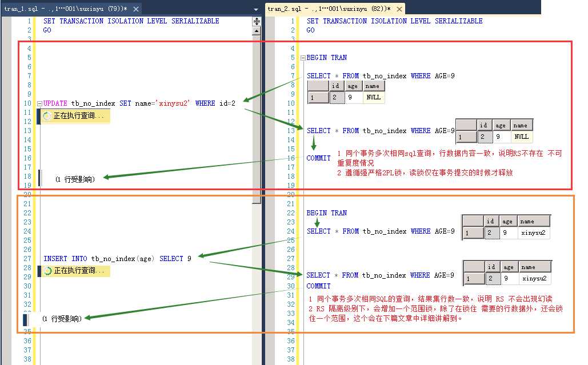This screenshot has width=588, height=365.
Task: Open the active files dropdown arrow beside tran_1.sql tab
Action: pos(256,9)
